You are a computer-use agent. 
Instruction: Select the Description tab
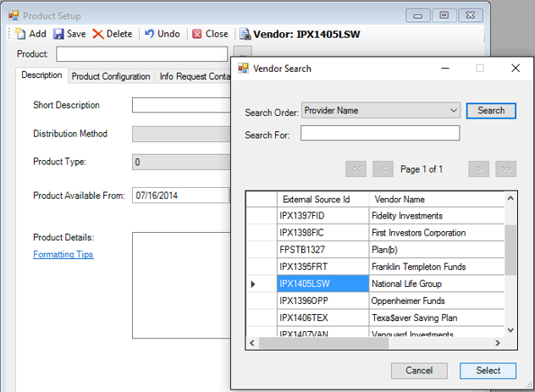41,75
